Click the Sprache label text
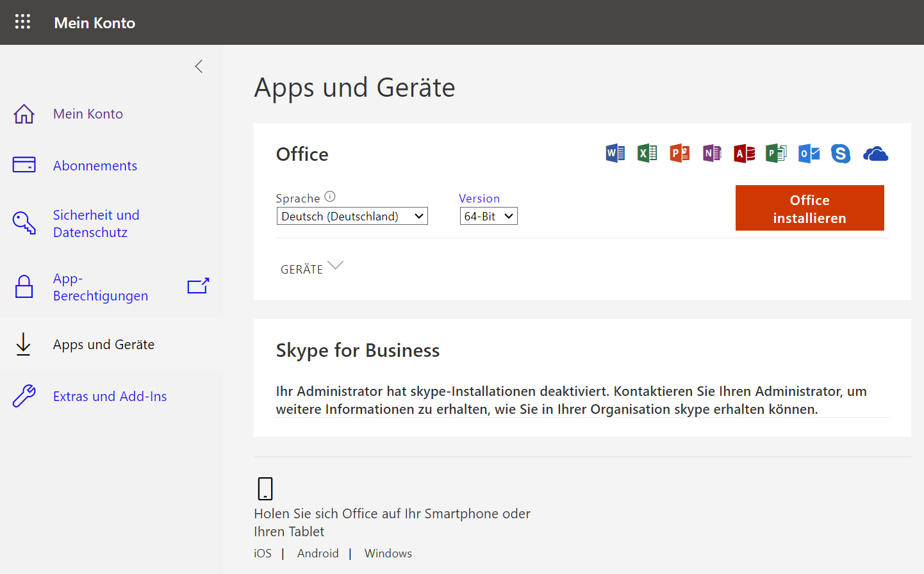The width and height of the screenshot is (924, 574). point(298,199)
